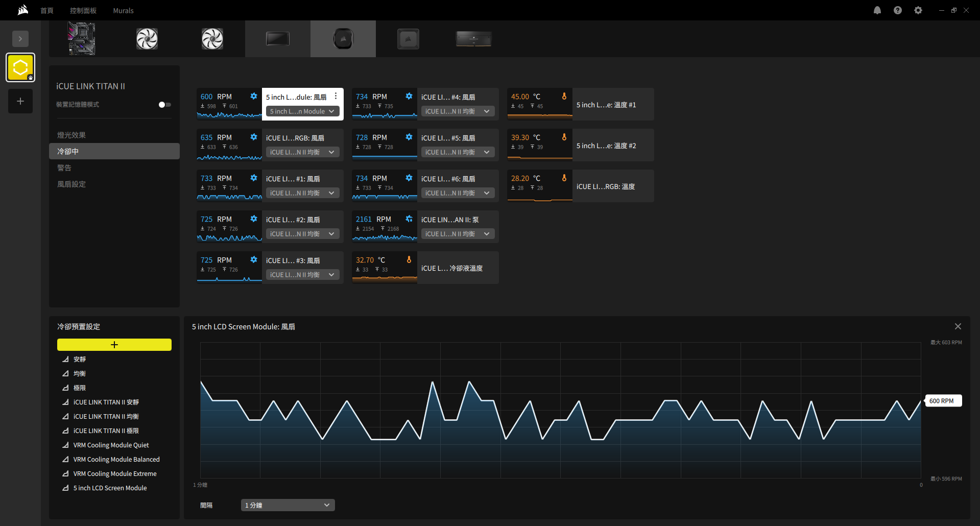The width and height of the screenshot is (980, 526).
Task: Click thermometer icon on 32.70 °C tile
Action: [409, 259]
